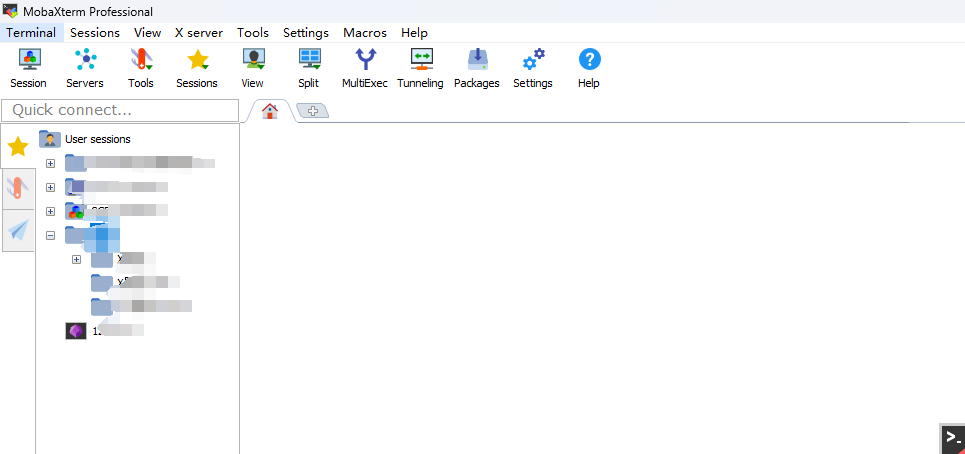Select the User sessions root item
This screenshot has height=454, width=965.
[98, 139]
